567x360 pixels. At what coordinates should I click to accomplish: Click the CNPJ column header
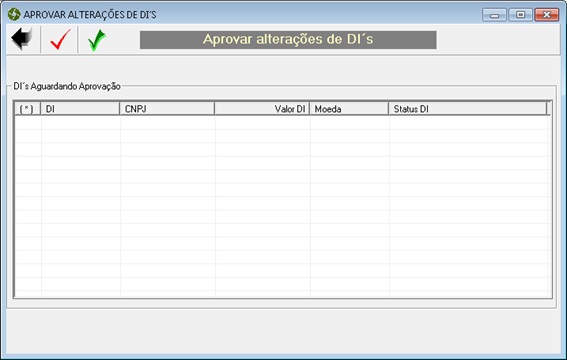click(x=167, y=109)
